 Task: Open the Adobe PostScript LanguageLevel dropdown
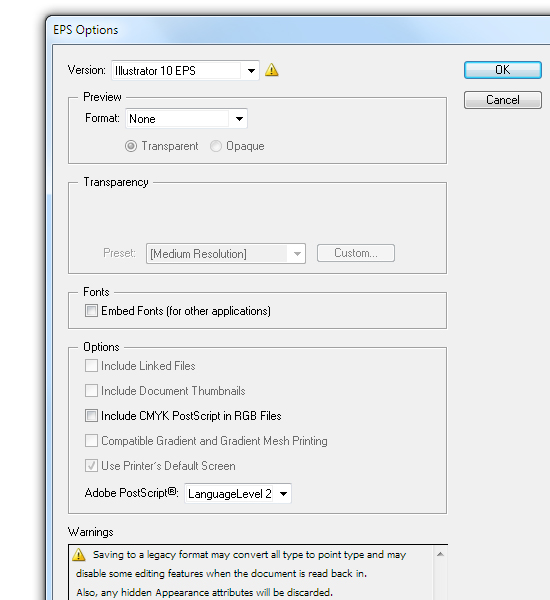(x=283, y=494)
